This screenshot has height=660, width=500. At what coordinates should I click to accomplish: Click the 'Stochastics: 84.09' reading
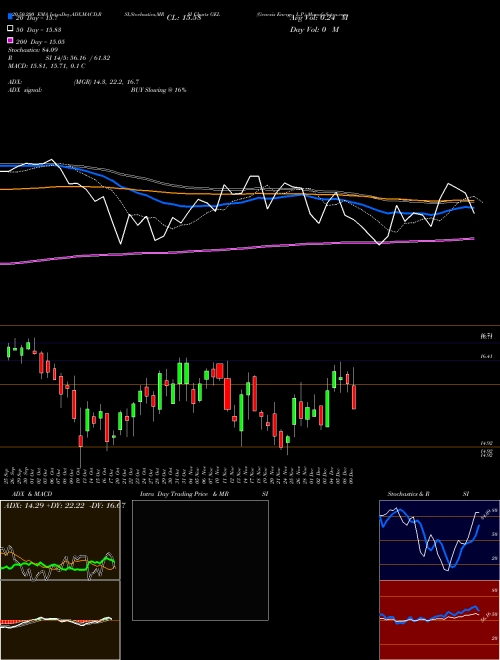[33, 50]
